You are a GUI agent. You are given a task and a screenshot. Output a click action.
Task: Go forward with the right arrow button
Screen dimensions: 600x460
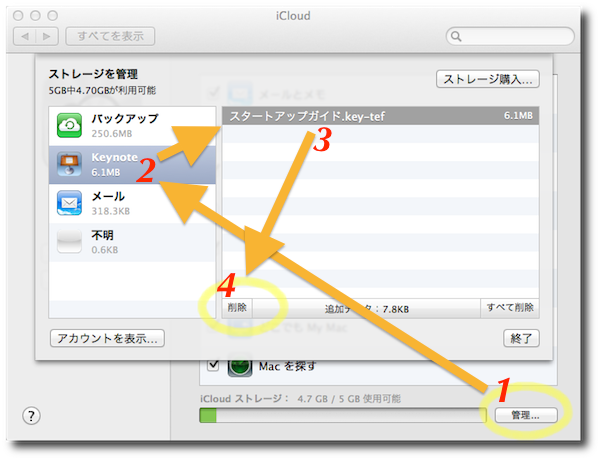(47, 36)
